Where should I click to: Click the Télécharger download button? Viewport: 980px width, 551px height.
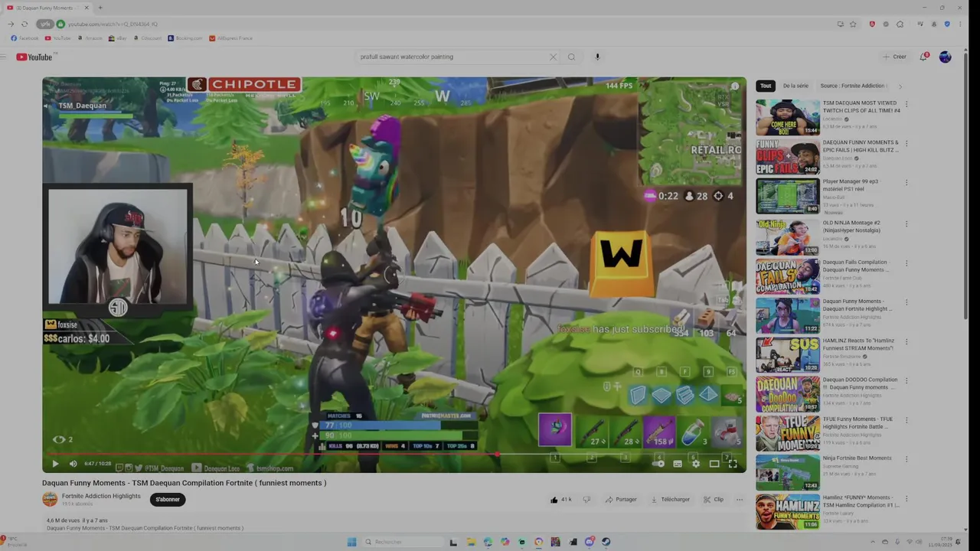(x=671, y=500)
